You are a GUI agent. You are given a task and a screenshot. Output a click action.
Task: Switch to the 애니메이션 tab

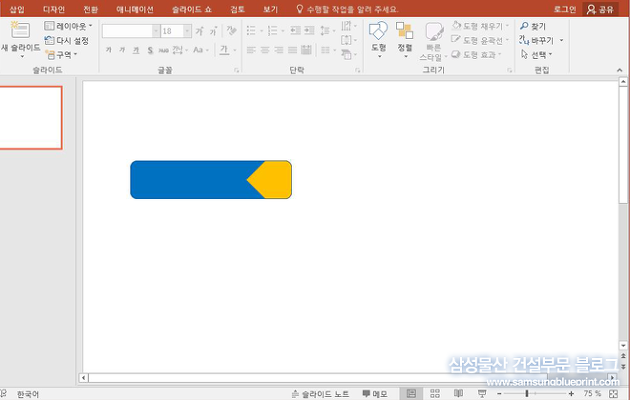point(135,9)
